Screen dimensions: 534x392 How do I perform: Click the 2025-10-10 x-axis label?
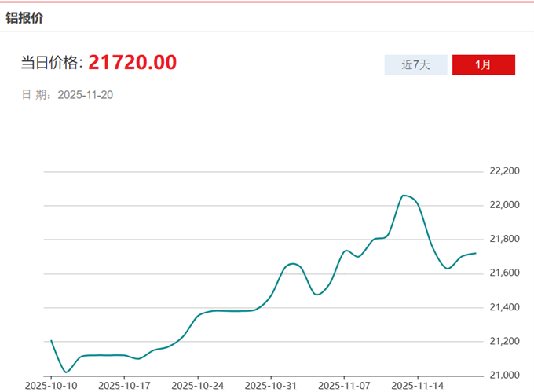50,385
